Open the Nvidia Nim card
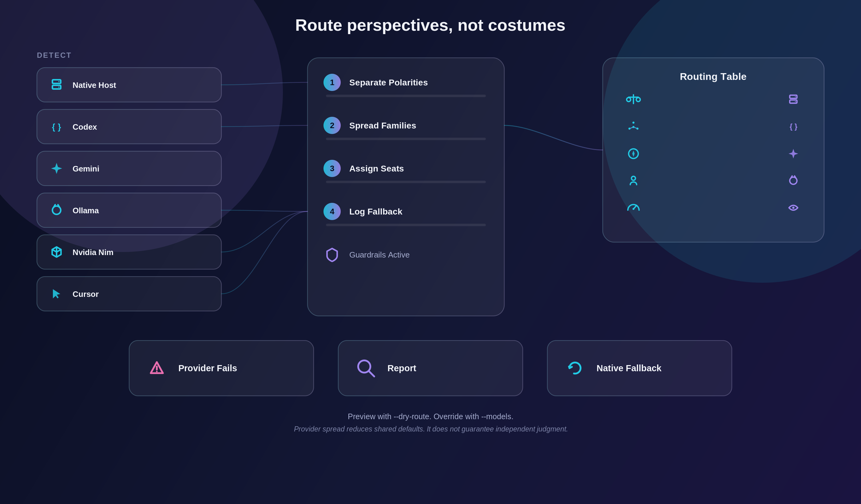This screenshot has height=504, width=861. [x=129, y=252]
